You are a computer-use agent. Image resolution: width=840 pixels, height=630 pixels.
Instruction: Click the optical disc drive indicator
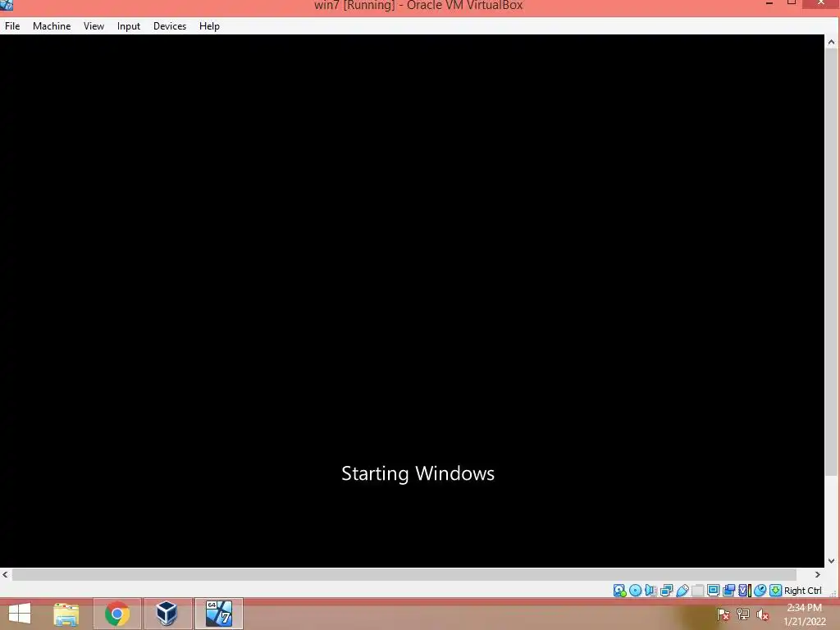[x=636, y=591]
